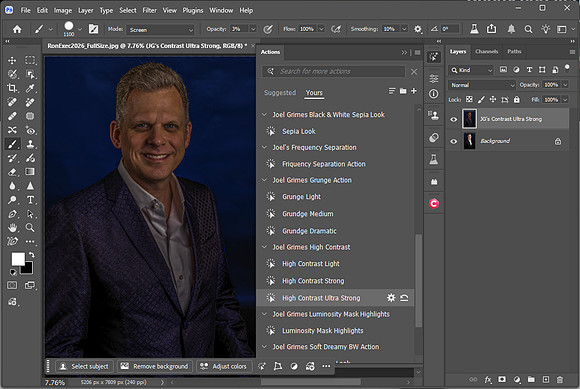This screenshot has width=580, height=389.
Task: Open the Filter menu
Action: (149, 10)
